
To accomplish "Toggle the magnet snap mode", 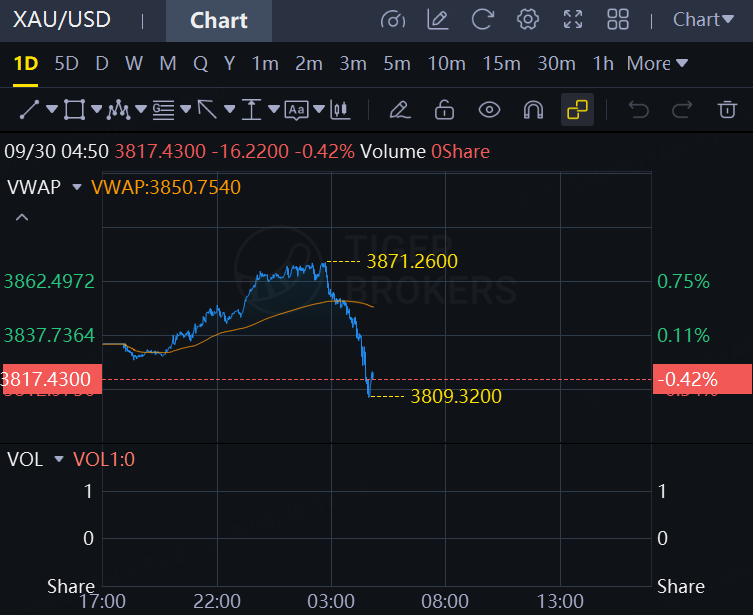I will (x=534, y=110).
